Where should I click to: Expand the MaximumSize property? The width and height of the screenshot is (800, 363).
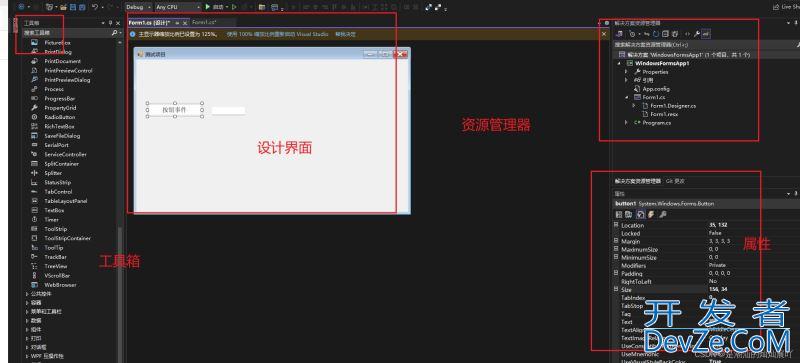click(616, 249)
